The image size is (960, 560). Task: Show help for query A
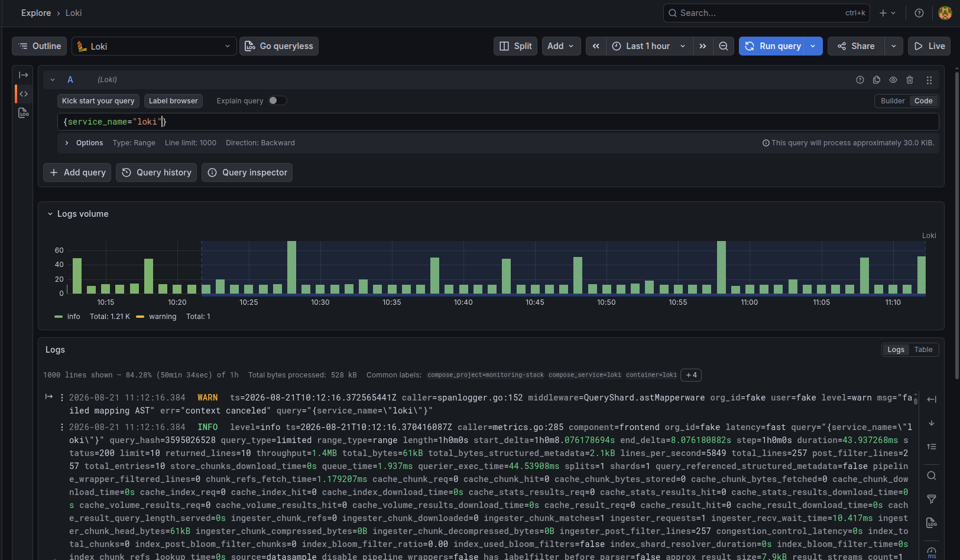pyautogui.click(x=860, y=80)
